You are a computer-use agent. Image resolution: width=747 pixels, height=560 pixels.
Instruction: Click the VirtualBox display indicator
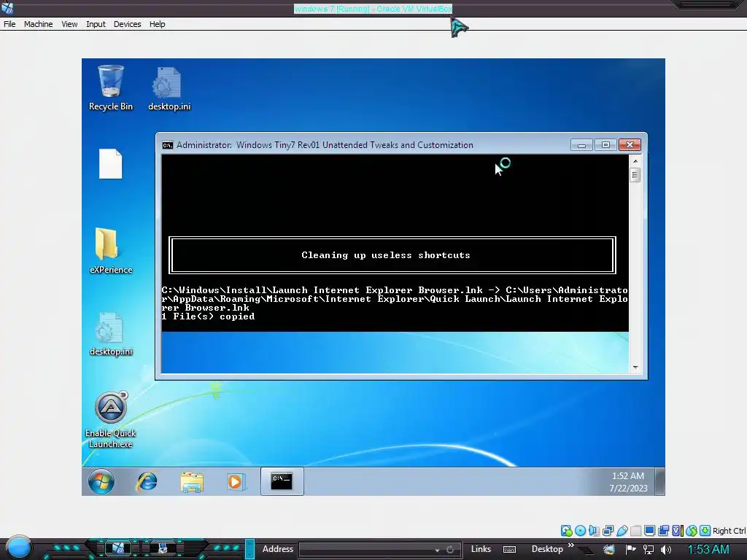(649, 531)
